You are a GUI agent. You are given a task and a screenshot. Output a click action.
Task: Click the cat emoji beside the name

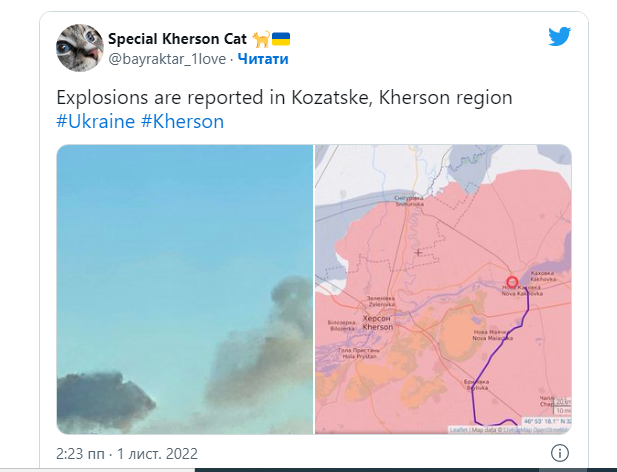(260, 40)
